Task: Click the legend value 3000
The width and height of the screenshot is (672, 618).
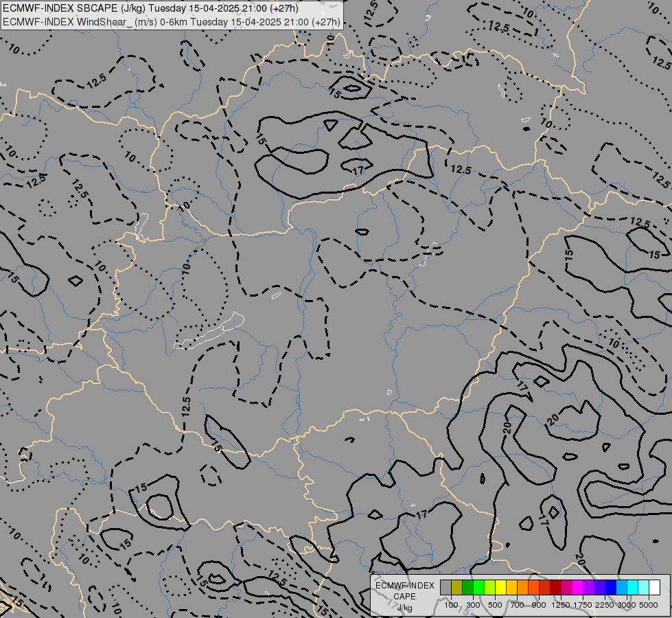Action: point(627,605)
